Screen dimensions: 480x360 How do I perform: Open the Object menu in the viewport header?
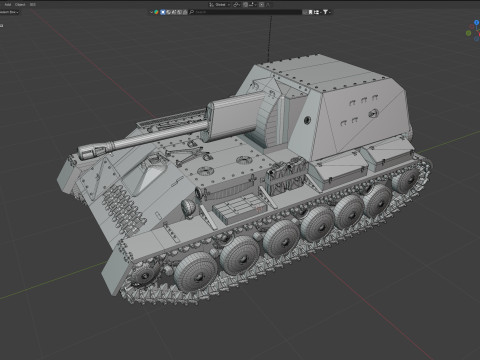point(20,5)
